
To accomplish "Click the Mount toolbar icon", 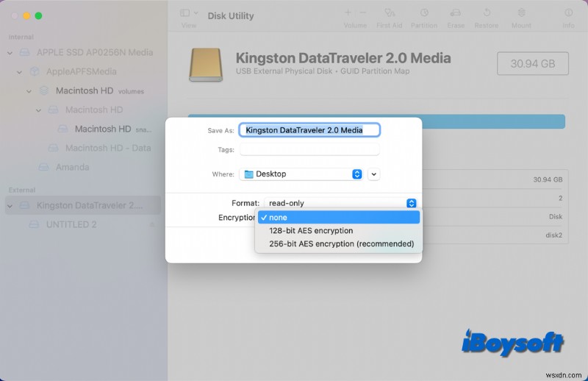I will click(x=521, y=13).
